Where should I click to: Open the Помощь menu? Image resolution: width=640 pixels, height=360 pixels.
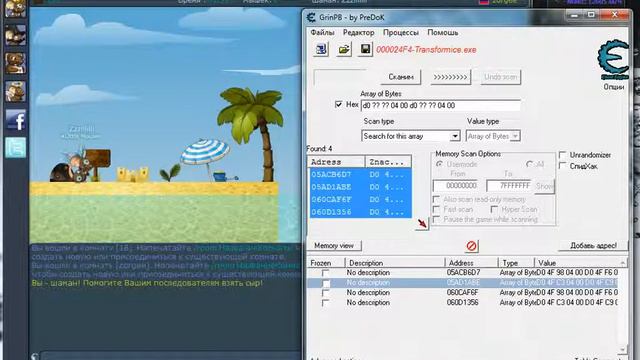(x=442, y=32)
